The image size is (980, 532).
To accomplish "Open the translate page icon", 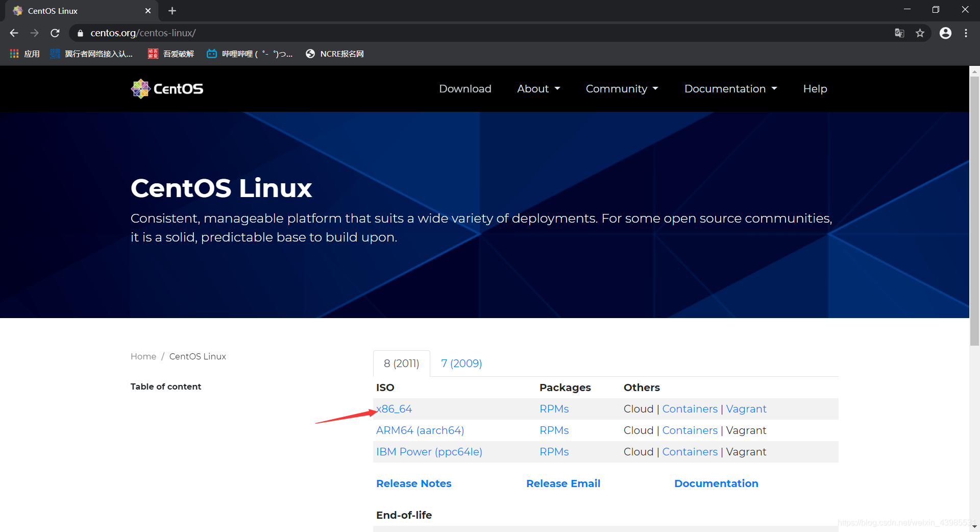I will tap(899, 33).
